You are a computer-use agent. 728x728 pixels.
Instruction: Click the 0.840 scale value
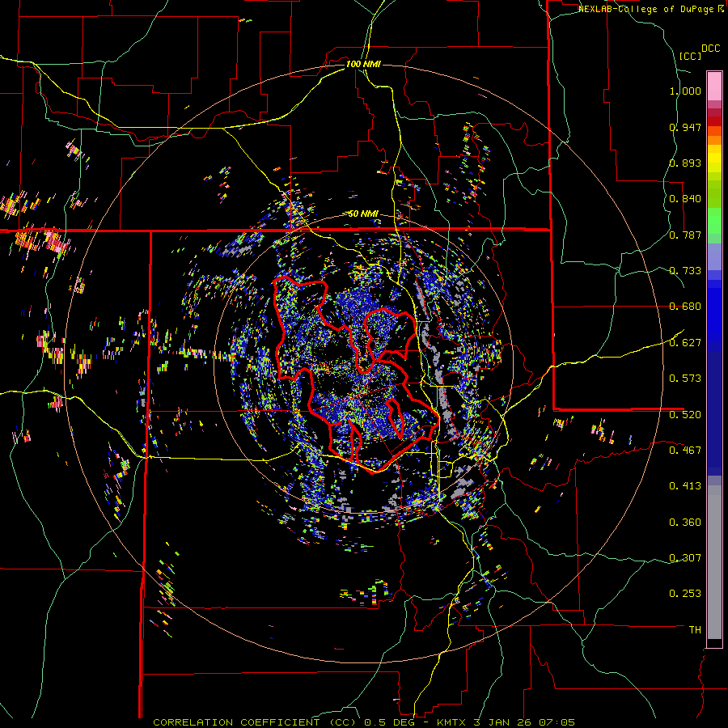[685, 199]
